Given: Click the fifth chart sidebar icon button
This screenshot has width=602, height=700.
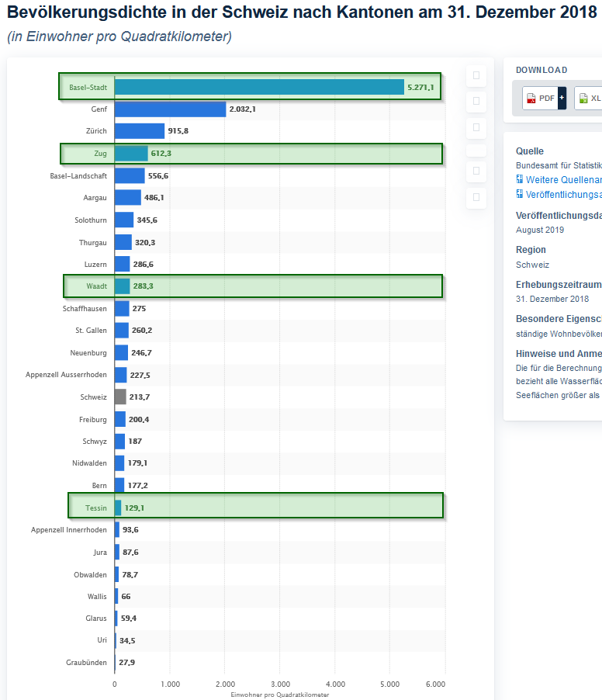Looking at the screenshot, I should click(x=476, y=171).
